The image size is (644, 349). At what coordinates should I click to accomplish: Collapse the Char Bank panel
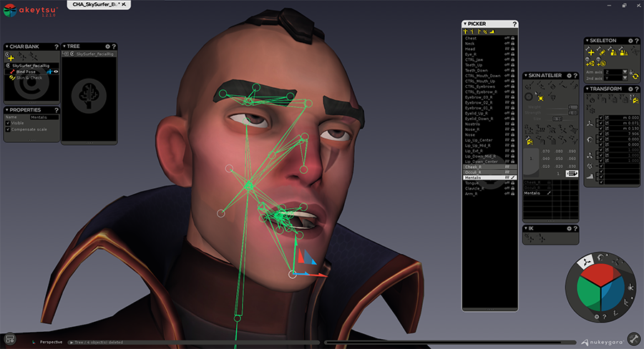[7, 46]
